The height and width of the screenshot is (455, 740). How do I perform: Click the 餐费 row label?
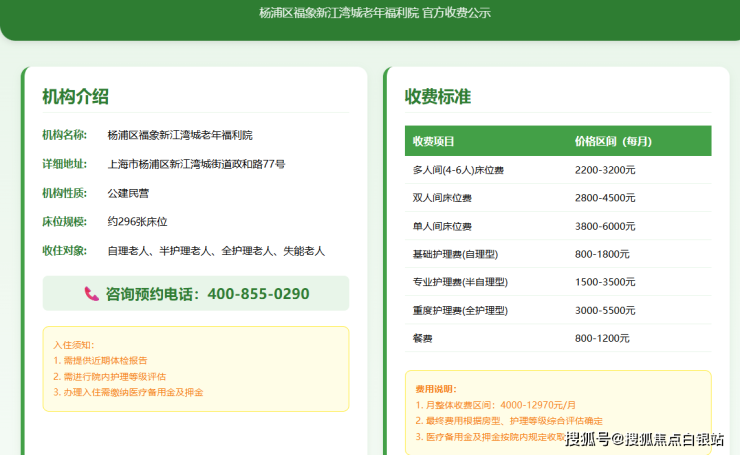pyautogui.click(x=422, y=338)
